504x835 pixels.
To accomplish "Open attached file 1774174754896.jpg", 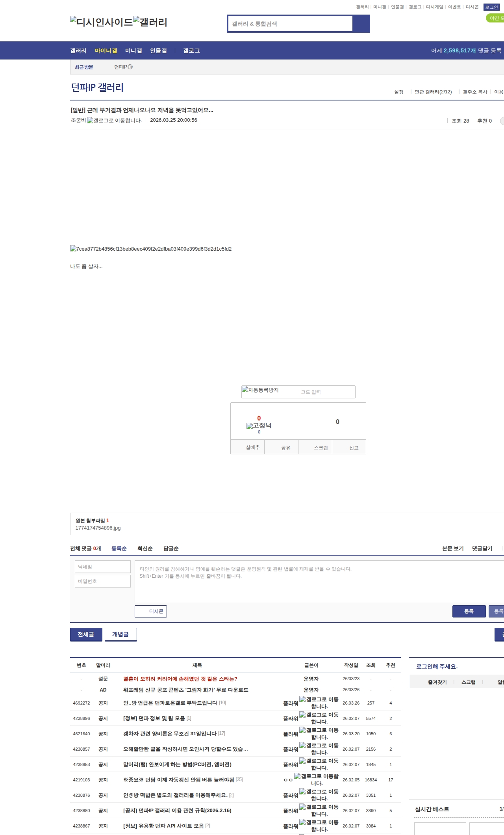I will tap(98, 528).
